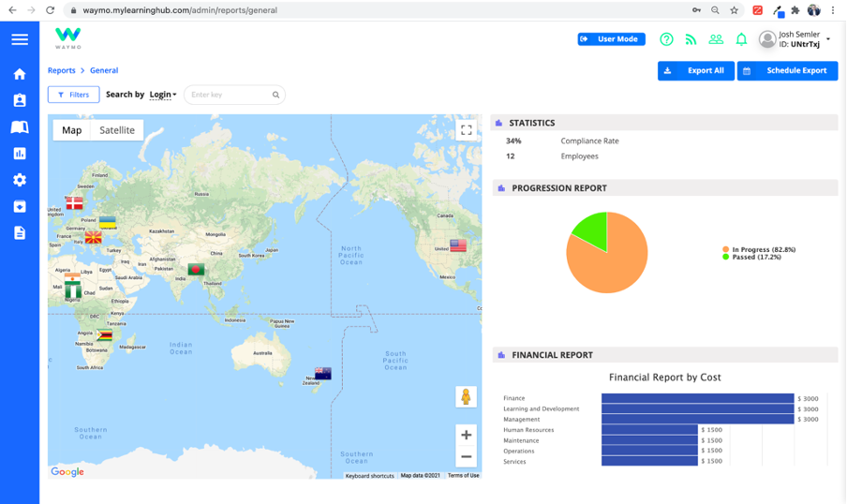
Task: Click the United States flag marker
Action: pyautogui.click(x=458, y=245)
